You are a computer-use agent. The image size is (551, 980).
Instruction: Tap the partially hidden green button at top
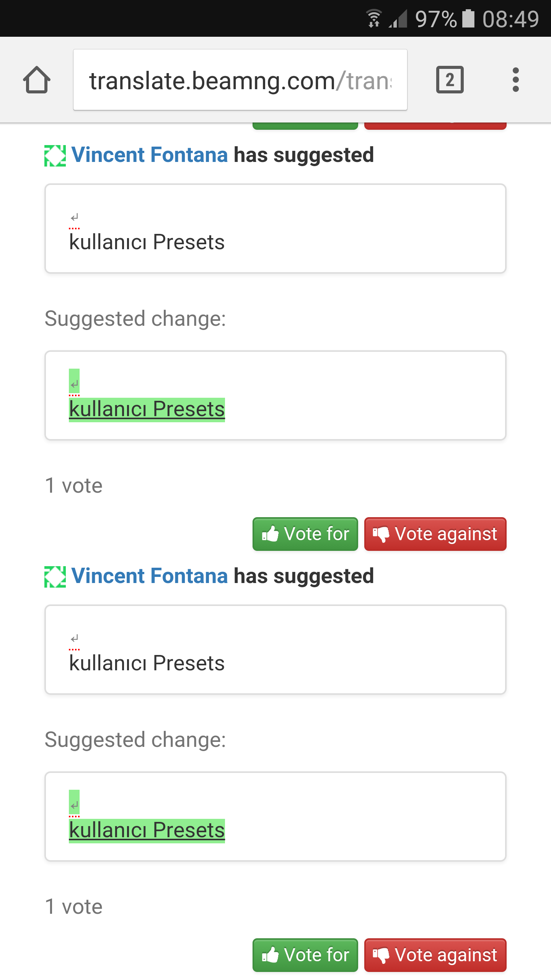[x=305, y=126]
